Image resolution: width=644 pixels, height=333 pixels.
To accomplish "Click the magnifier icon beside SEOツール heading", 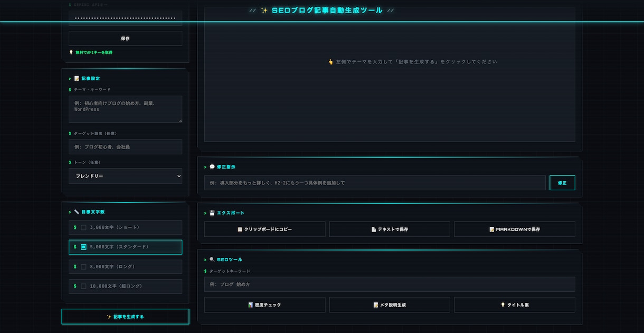I will 212,260.
